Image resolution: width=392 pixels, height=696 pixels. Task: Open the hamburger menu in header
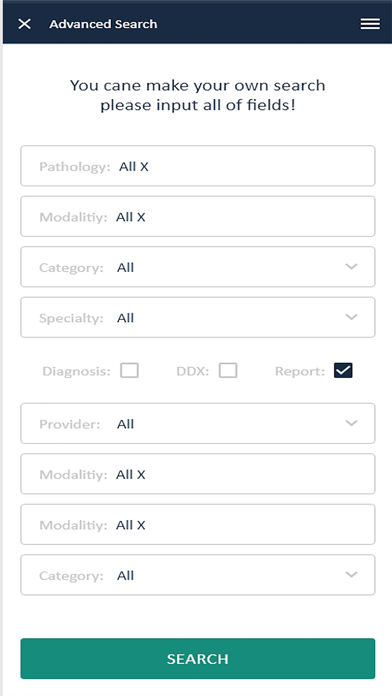[370, 24]
